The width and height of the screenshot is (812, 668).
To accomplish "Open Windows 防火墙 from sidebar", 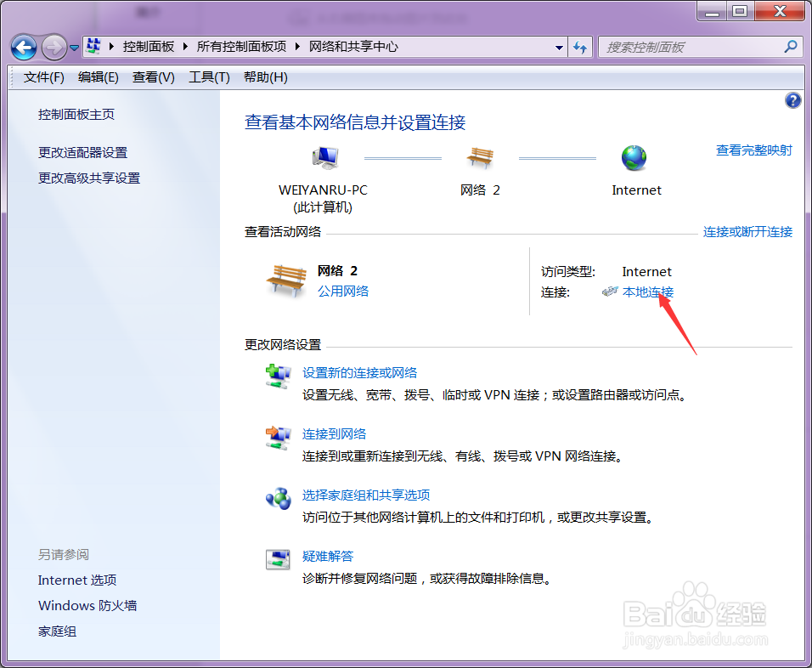I will [87, 605].
